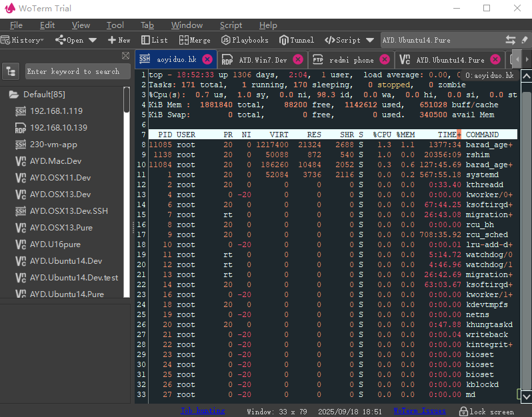
Task: Expand the Open dropdown arrow
Action: 93,40
